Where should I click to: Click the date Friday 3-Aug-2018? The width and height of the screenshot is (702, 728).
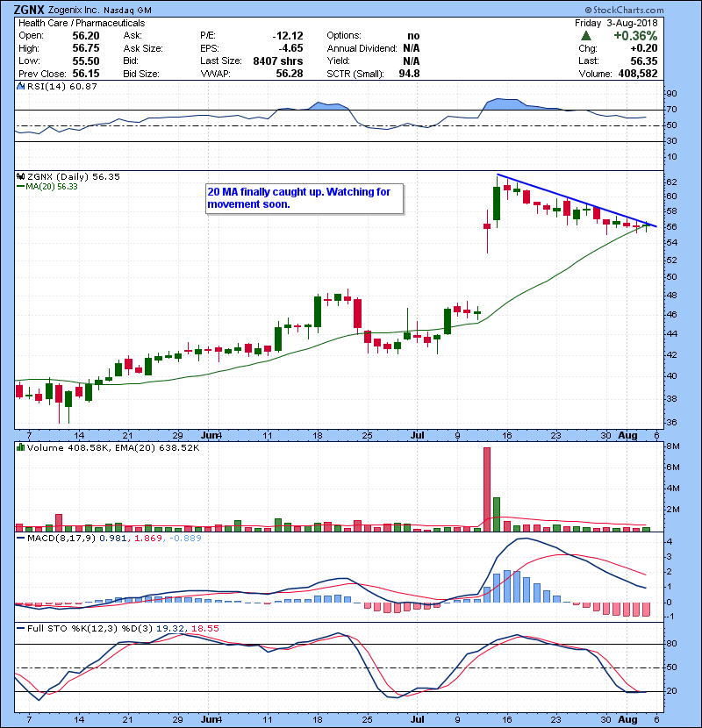click(616, 23)
